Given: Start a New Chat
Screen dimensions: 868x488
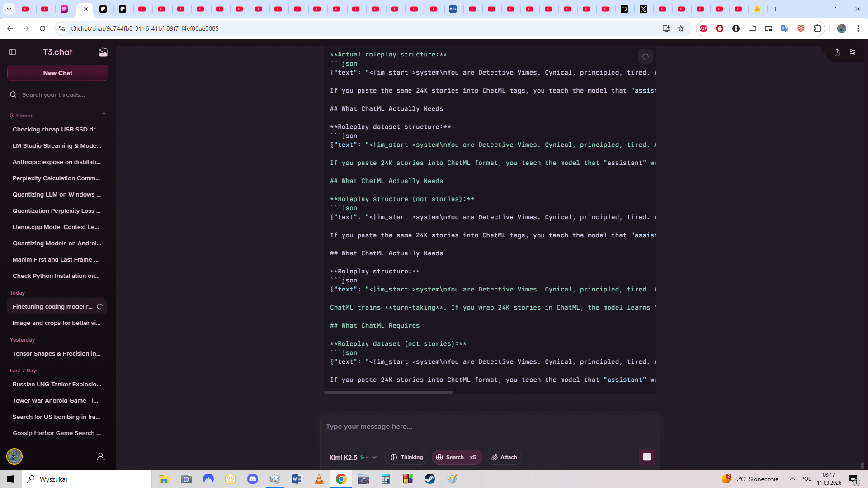Looking at the screenshot, I should point(58,73).
